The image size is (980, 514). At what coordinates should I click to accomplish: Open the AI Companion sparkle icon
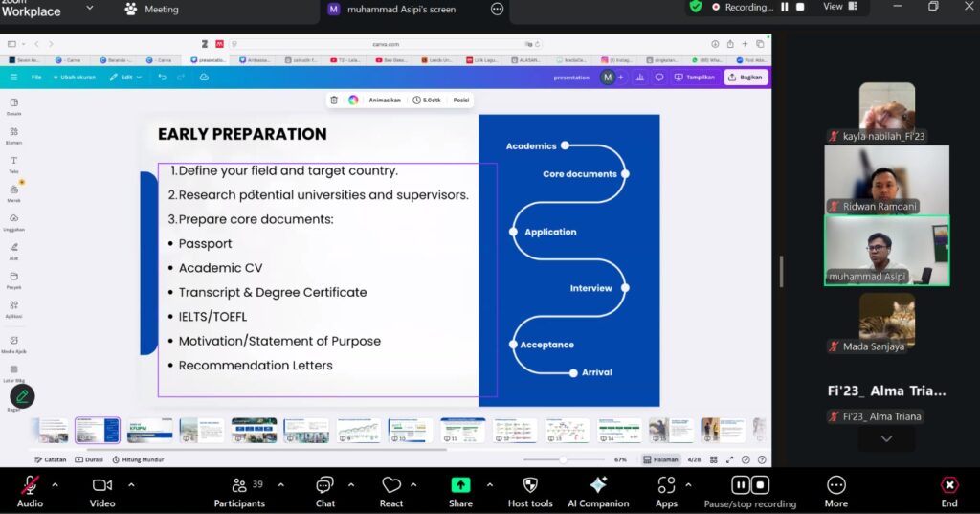(x=598, y=486)
